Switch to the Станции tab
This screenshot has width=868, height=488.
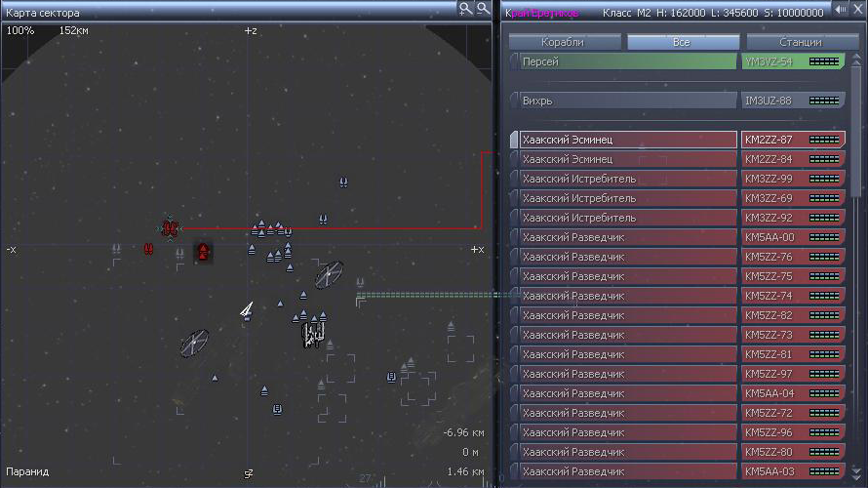click(802, 42)
